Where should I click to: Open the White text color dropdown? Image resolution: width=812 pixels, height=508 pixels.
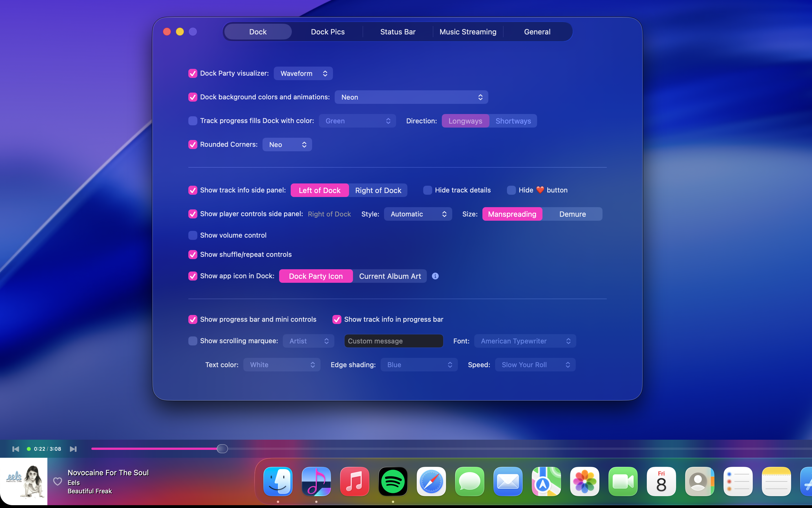point(281,365)
